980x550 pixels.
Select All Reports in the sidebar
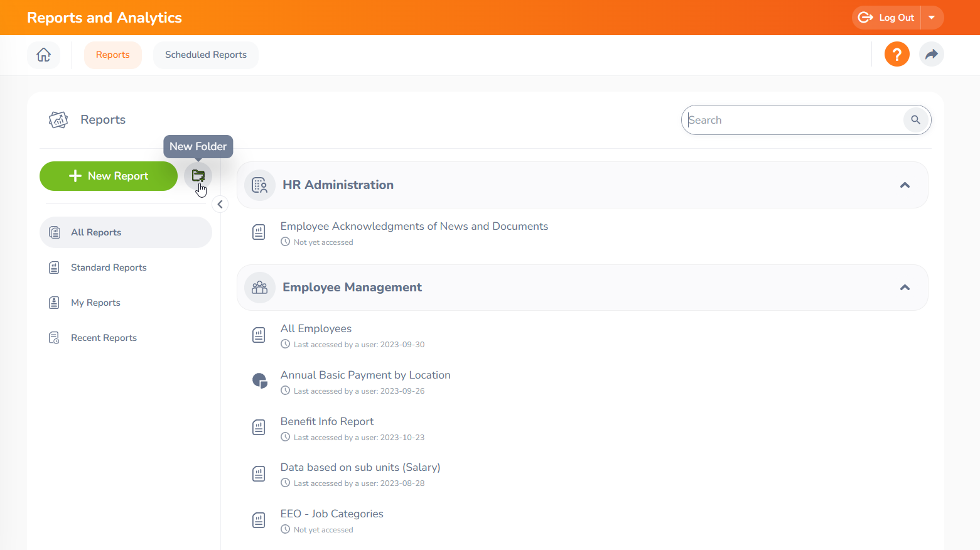coord(126,232)
